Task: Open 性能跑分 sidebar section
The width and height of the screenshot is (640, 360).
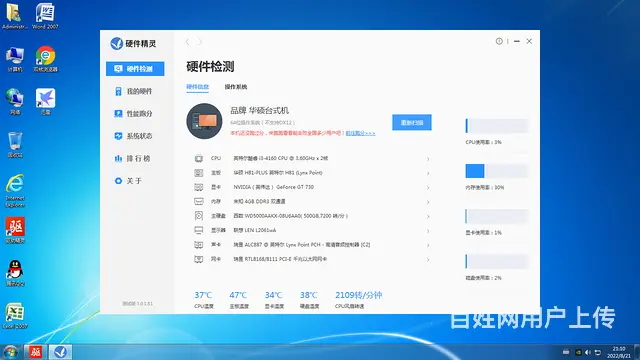Action: click(x=133, y=114)
